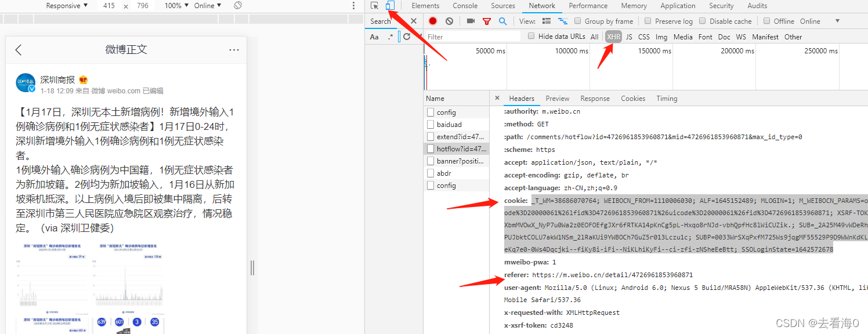Open the Security tab

[721, 6]
